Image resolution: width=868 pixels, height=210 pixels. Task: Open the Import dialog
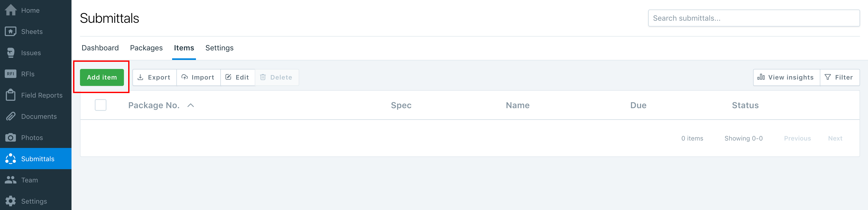198,77
